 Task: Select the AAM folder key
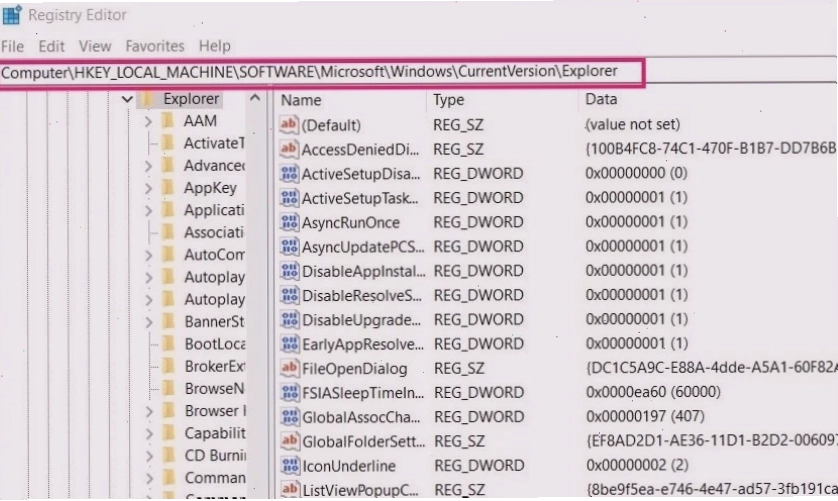click(200, 121)
